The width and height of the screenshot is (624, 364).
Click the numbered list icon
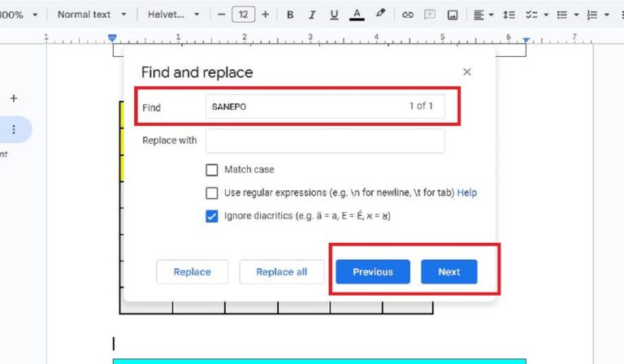tap(592, 15)
